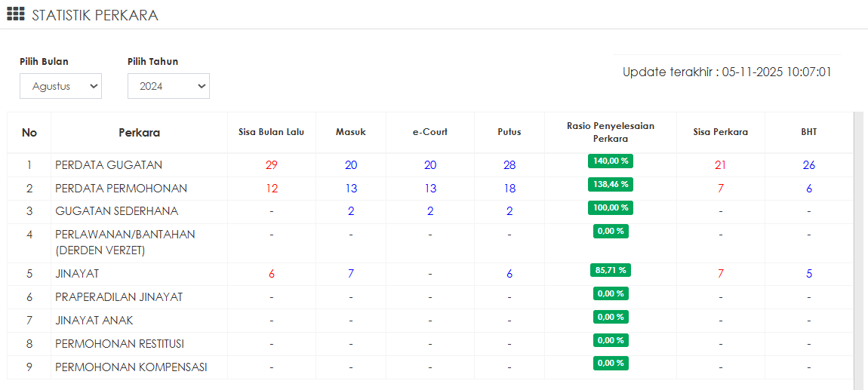Click the Perkara column header
Screen dimensions: 868x390
click(139, 133)
